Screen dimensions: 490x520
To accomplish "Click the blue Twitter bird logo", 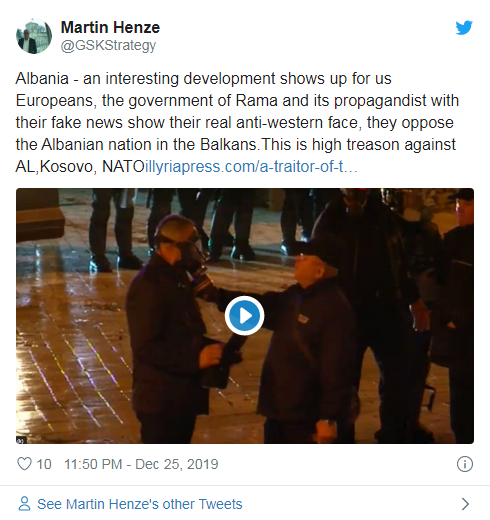I will click(x=464, y=27).
